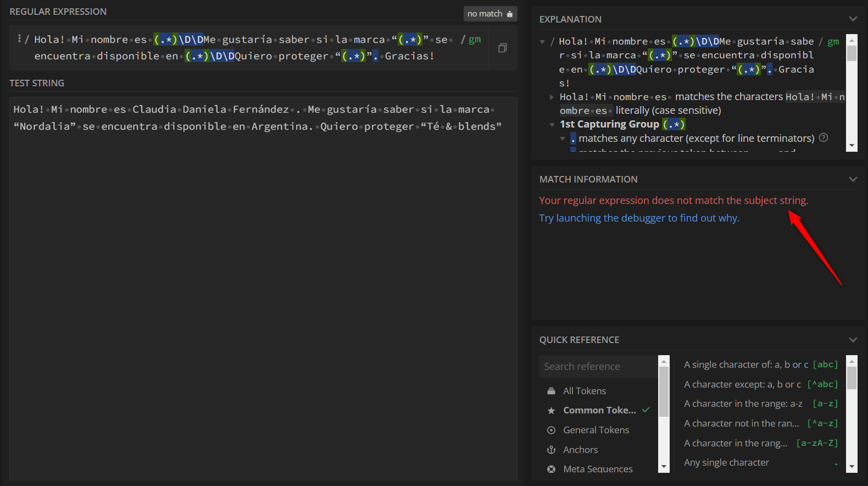
Task: Click the token categories list scrollbar thumb
Action: (x=664, y=391)
